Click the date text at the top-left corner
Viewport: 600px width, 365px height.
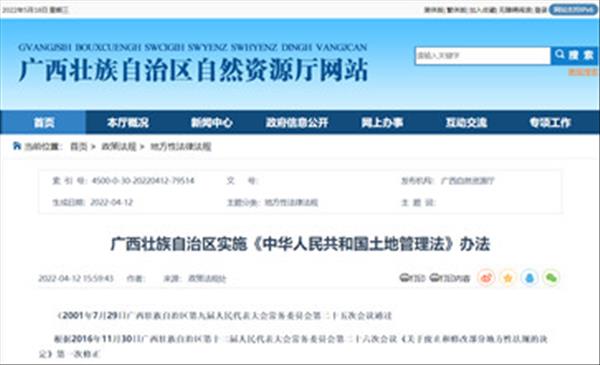[35, 10]
